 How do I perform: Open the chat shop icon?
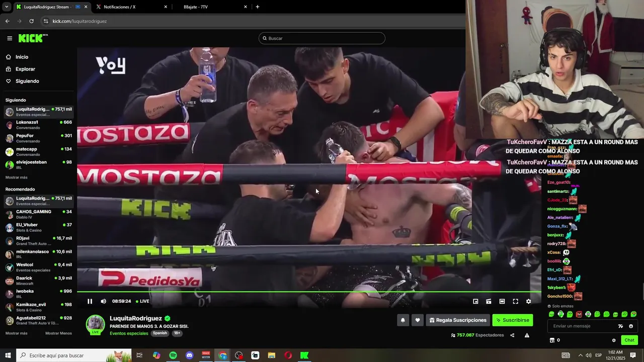click(552, 340)
